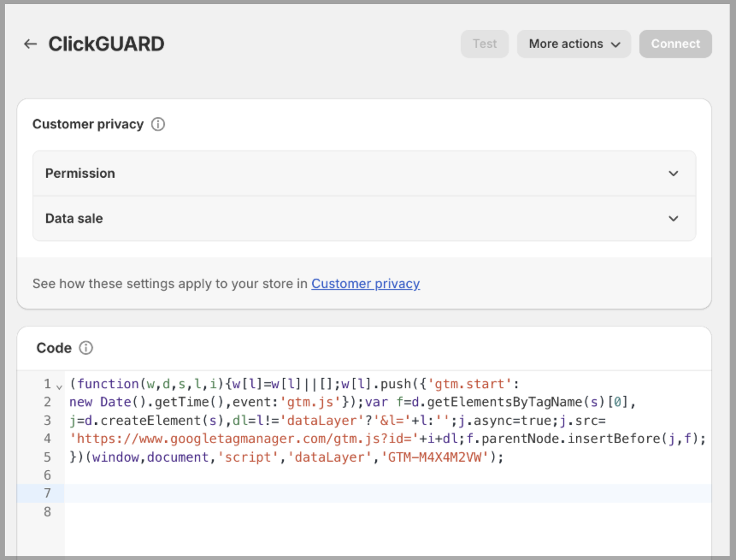Expand the Data sale section
Image resolution: width=736 pixels, height=560 pixels.
364,219
